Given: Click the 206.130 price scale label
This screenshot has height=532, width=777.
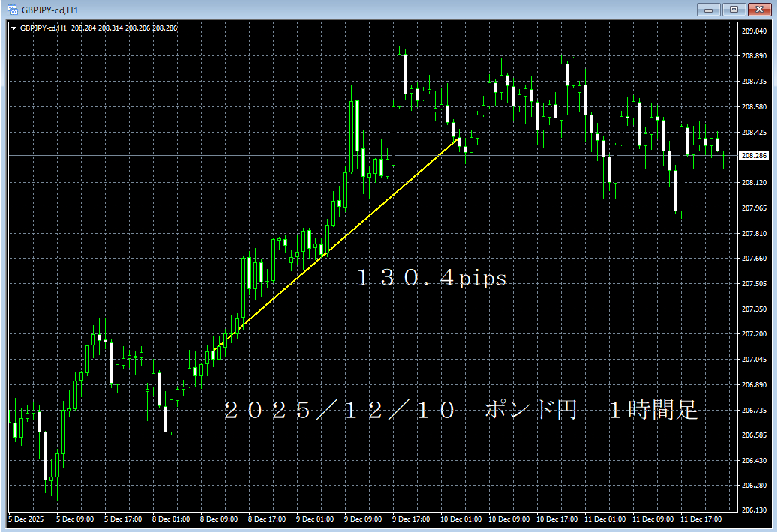Looking at the screenshot, I should 754,510.
